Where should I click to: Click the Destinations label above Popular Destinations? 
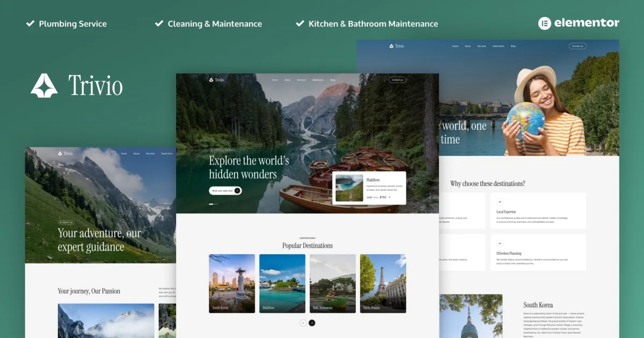308,238
